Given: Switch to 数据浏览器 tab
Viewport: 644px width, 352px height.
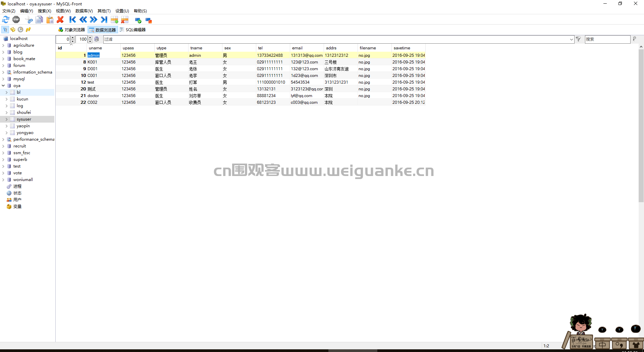Looking at the screenshot, I should coord(103,30).
